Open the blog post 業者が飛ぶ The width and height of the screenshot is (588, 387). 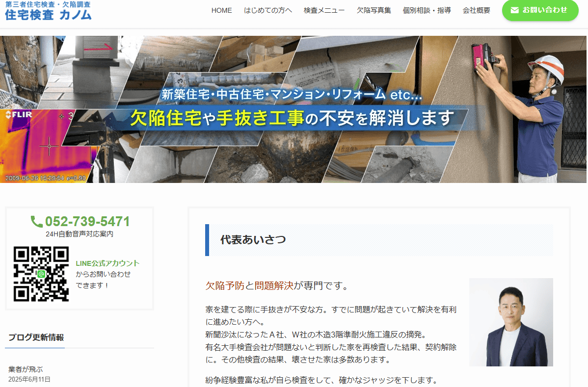click(29, 369)
